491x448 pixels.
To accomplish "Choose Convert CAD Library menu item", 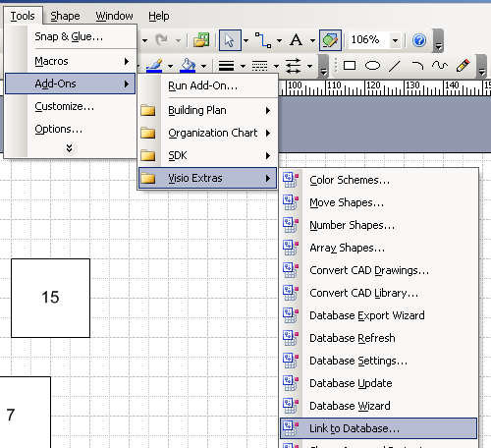I will click(379, 293).
